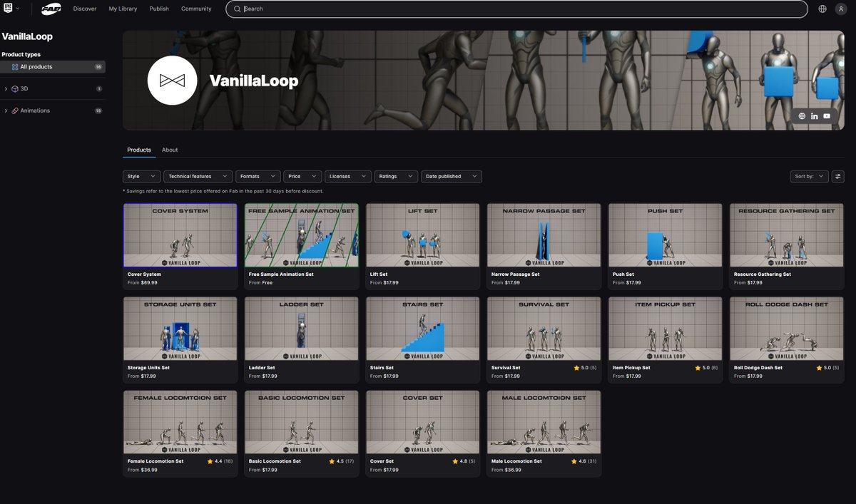Viewport: 856px width, 504px height.
Task: Open the Licenses filter dropdown
Action: pyautogui.click(x=348, y=176)
